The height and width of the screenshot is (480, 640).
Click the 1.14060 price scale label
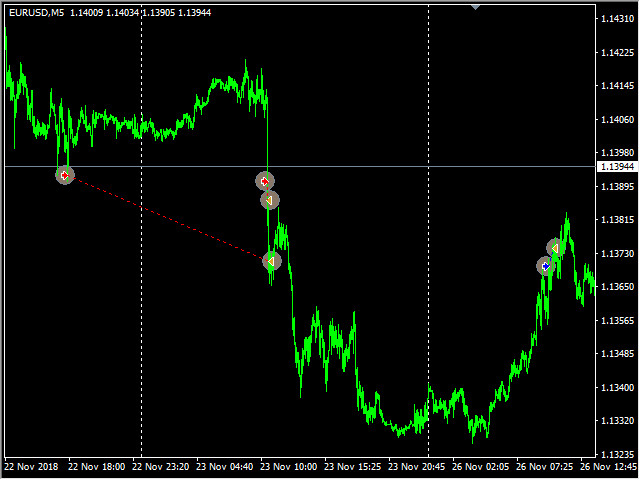click(618, 120)
